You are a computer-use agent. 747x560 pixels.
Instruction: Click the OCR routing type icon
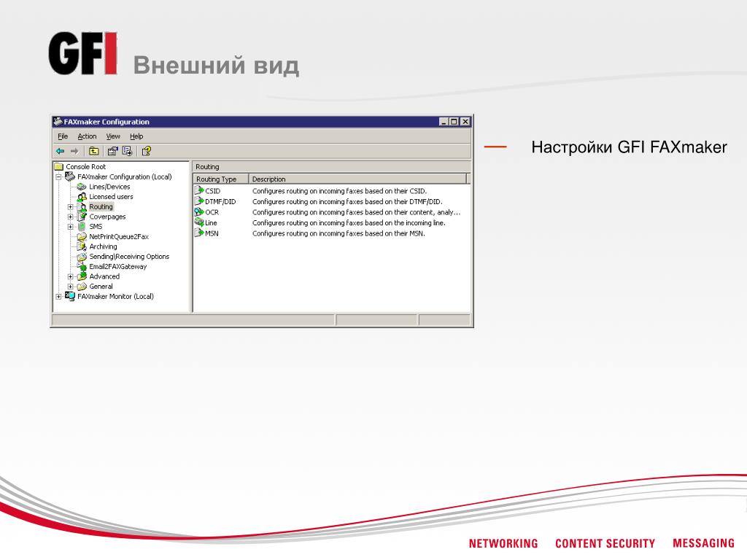point(199,212)
